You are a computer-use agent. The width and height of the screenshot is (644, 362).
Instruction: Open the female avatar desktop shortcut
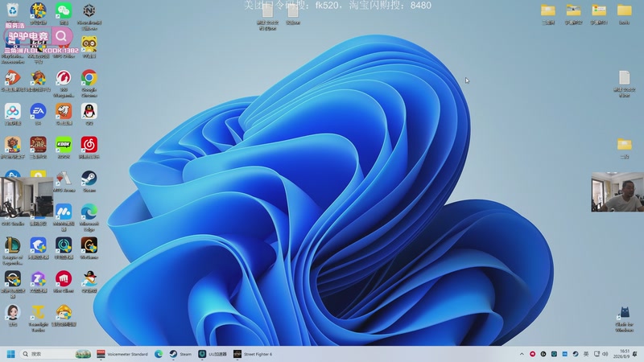[x=13, y=313]
